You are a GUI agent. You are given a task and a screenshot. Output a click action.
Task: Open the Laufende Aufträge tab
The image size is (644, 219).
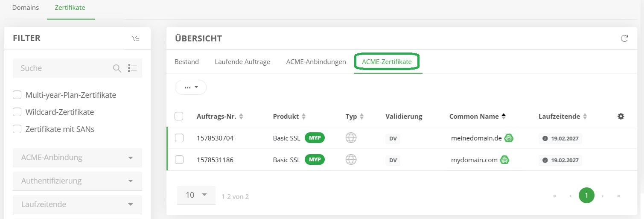pos(242,62)
